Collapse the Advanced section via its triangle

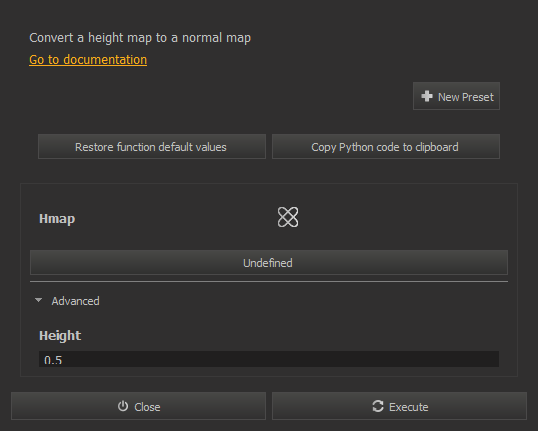[x=38, y=301]
